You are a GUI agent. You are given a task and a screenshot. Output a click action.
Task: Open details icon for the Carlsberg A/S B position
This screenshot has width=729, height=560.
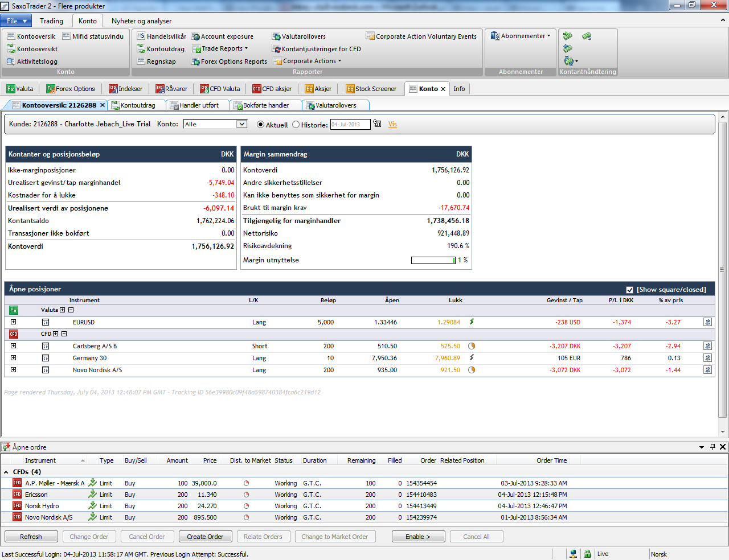pos(46,346)
